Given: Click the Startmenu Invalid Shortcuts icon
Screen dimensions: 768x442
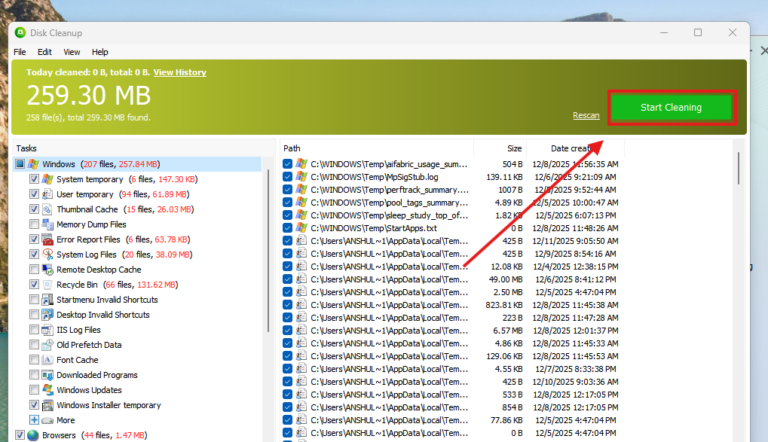Looking at the screenshot, I should tap(48, 300).
